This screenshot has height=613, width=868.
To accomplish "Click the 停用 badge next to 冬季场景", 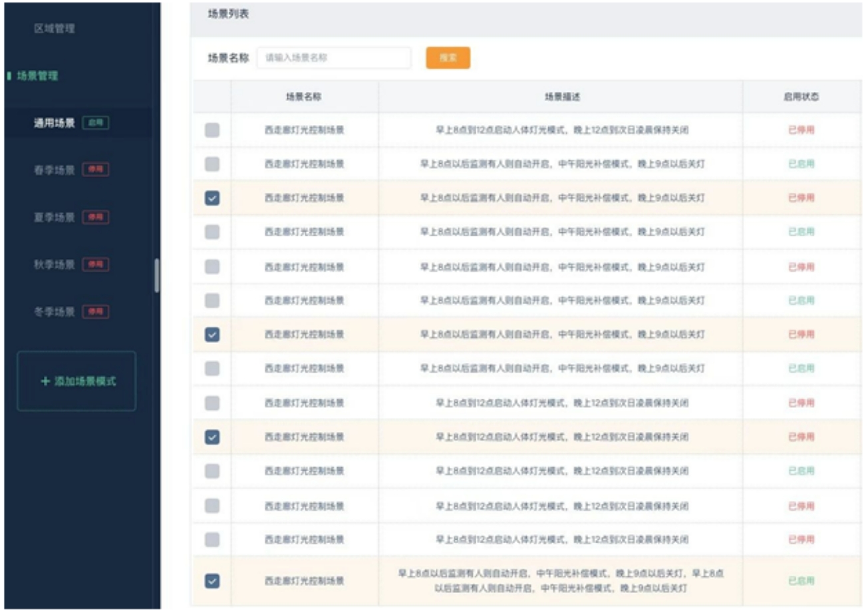I will point(96,311).
